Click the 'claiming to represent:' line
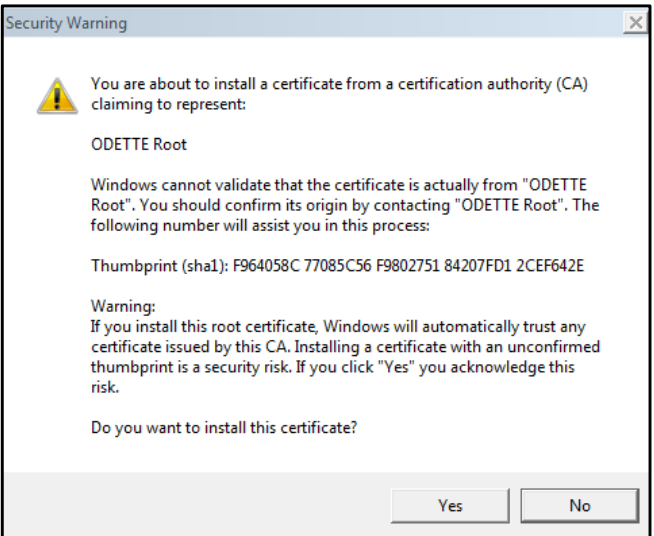This screenshot has width=654, height=536. point(169,104)
